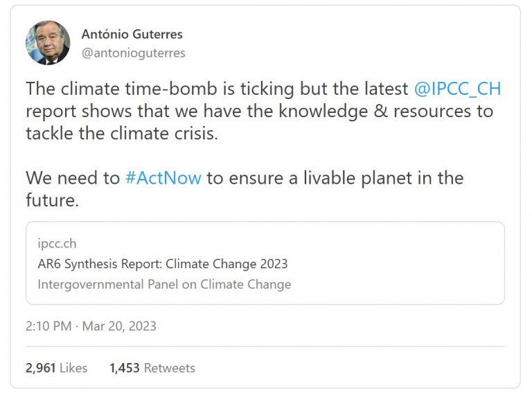View the 1,453 Retweets list
Screen dimensions: 532x397
click(x=152, y=368)
